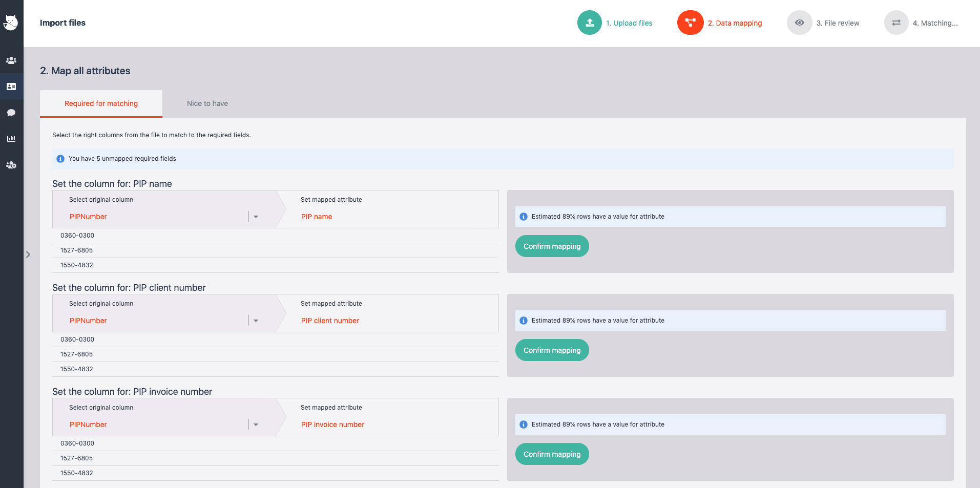Open the ID card sidebar icon

click(x=11, y=87)
